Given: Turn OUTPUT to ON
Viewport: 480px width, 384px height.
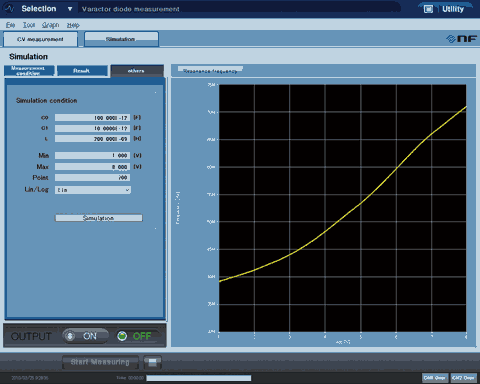Looking at the screenshot, I should 85,336.
